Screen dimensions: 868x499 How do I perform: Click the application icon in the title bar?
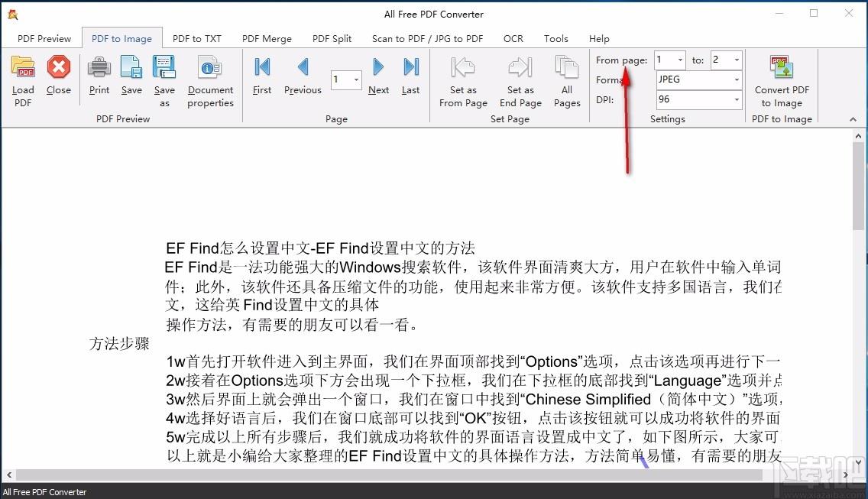pos(13,15)
